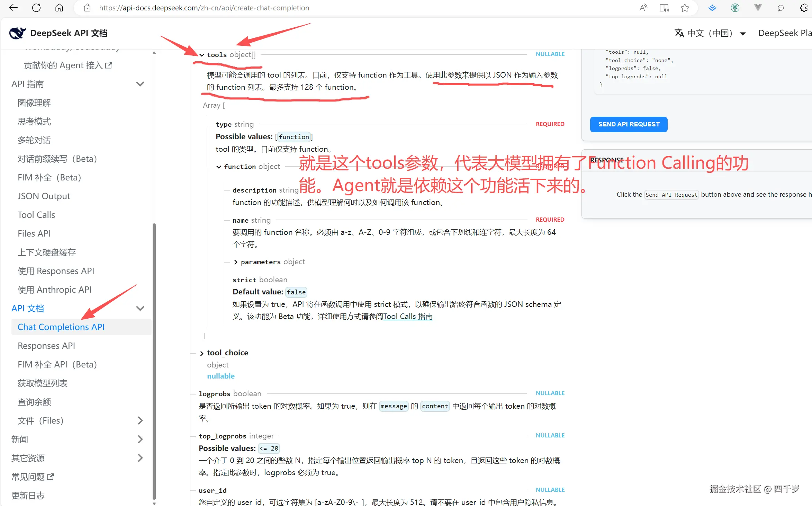
Task: View site security lock icon
Action: tap(87, 8)
